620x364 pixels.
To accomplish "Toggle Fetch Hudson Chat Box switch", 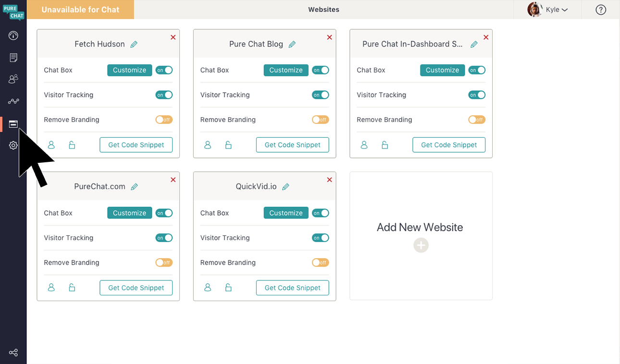I will 164,70.
